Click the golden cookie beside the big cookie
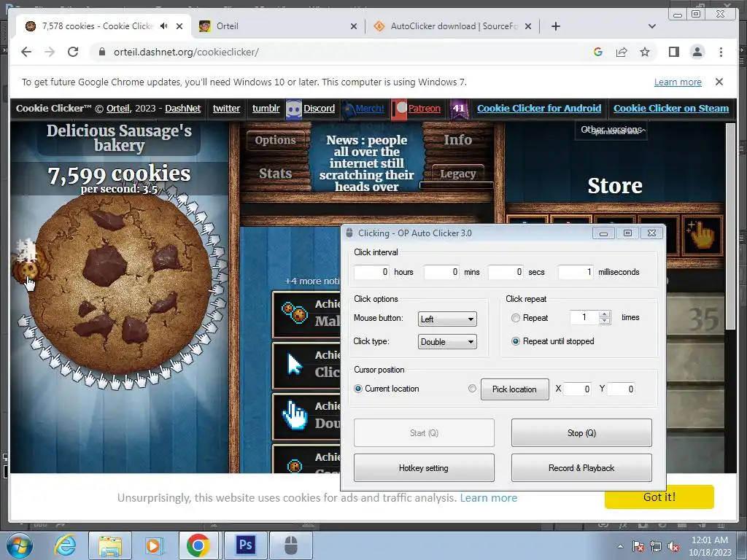This screenshot has width=747, height=560. click(28, 268)
